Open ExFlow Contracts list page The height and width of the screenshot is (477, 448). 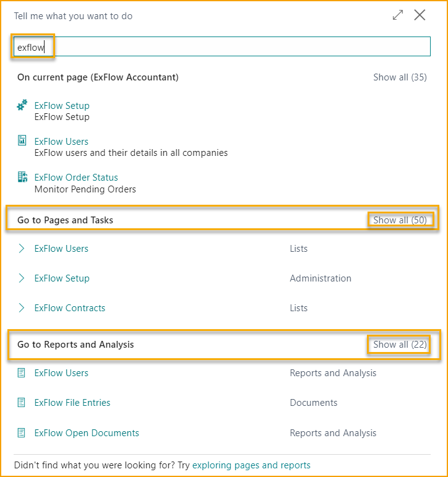(x=70, y=308)
